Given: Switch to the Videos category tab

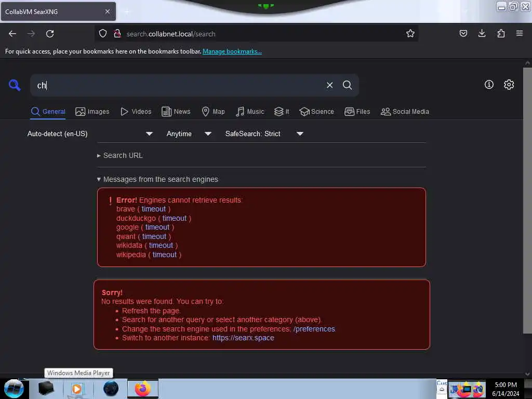Looking at the screenshot, I should point(136,112).
